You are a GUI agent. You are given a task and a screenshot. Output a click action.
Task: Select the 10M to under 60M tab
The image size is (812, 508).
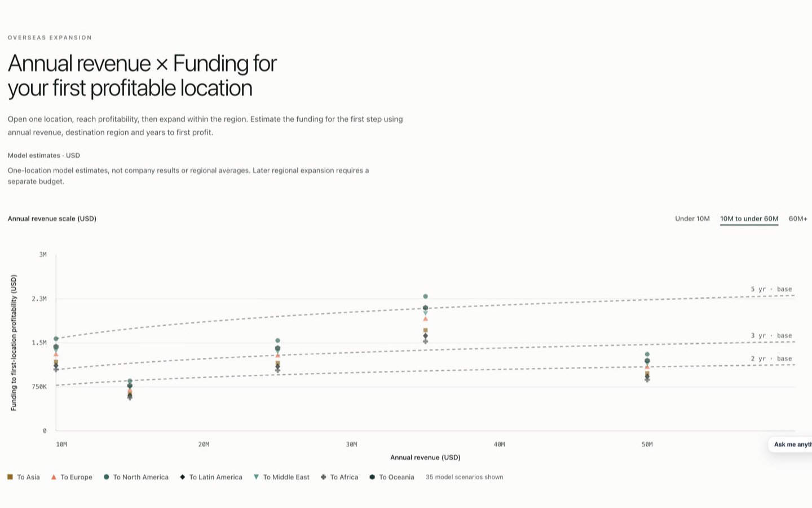click(749, 218)
